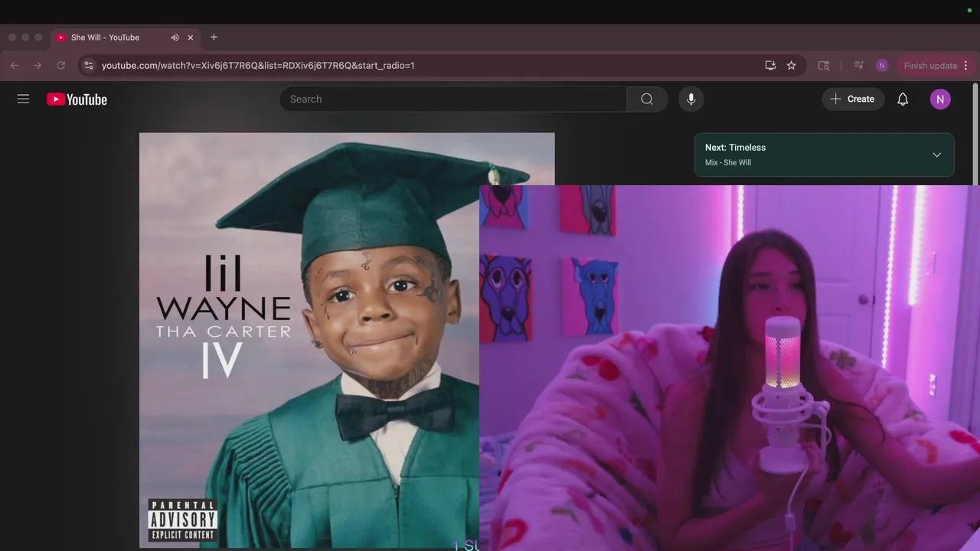Go forward in browser history
The width and height of the screenshot is (980, 551).
click(38, 65)
